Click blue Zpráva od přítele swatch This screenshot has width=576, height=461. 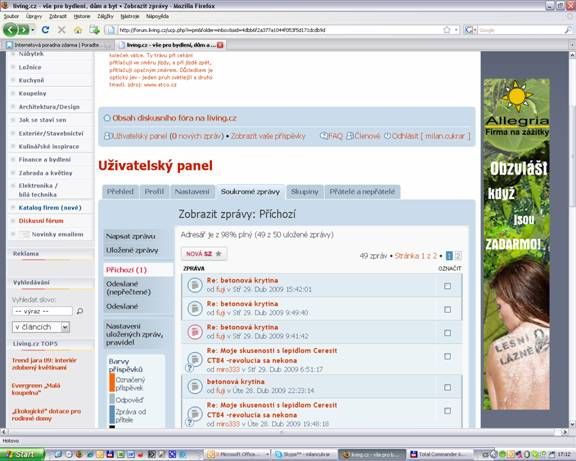point(112,414)
